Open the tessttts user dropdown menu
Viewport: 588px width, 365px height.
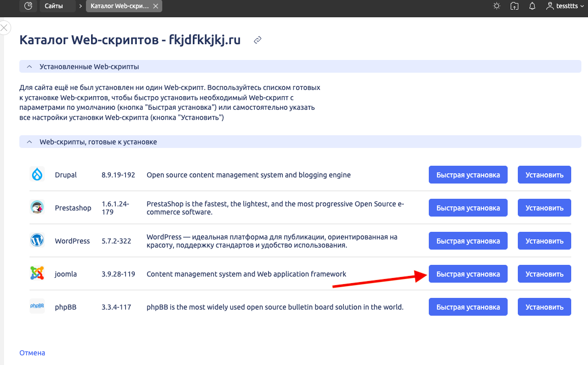[x=566, y=6]
